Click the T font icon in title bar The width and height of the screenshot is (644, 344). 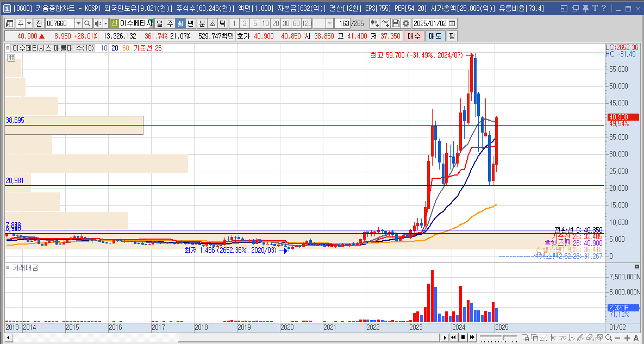pos(595,8)
